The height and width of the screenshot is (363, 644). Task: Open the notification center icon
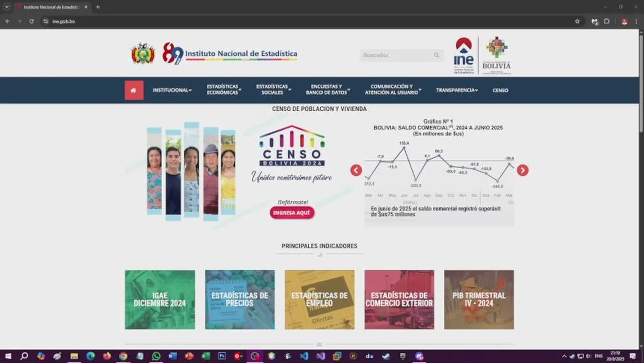tap(633, 356)
